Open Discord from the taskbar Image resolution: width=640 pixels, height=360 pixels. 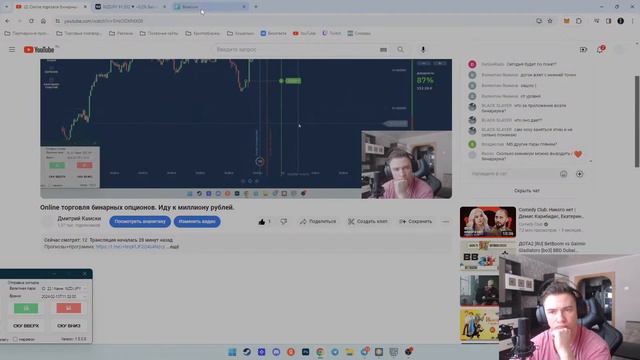tap(276, 352)
